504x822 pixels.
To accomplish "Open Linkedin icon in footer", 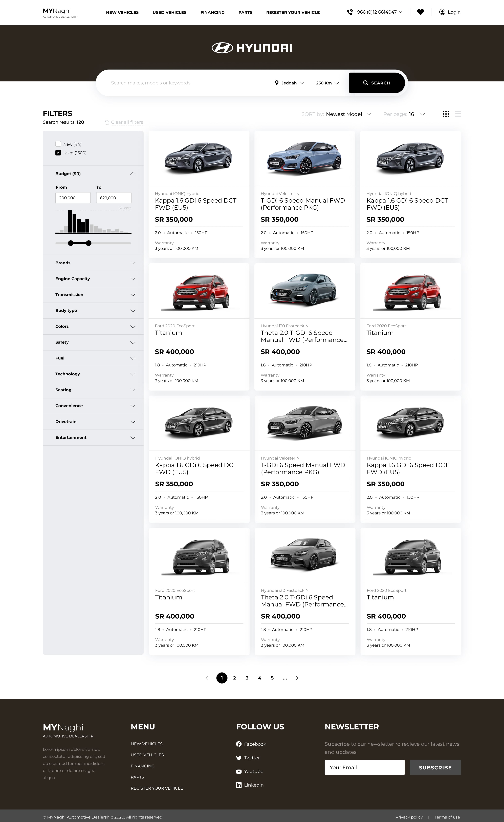I will (x=239, y=785).
